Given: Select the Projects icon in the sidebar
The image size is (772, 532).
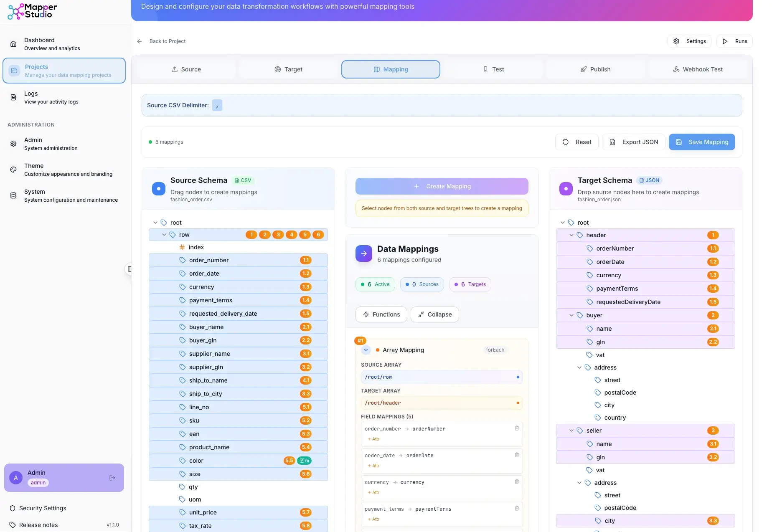Looking at the screenshot, I should click(x=14, y=70).
